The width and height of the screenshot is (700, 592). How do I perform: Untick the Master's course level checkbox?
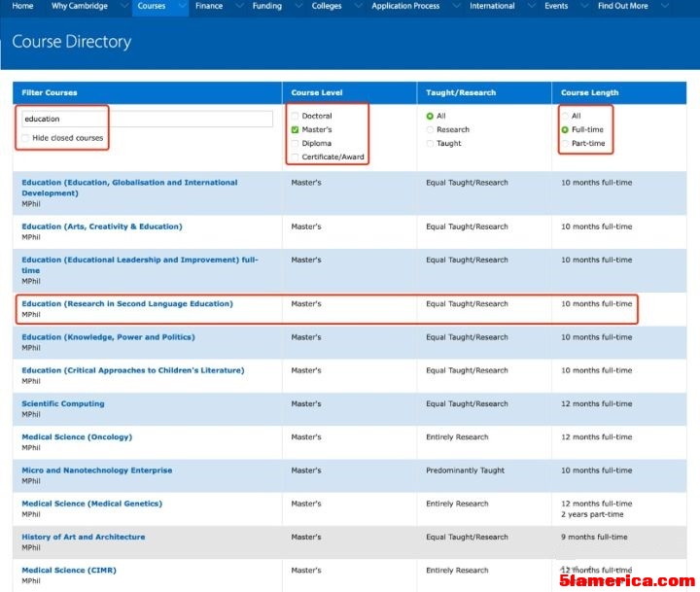click(x=295, y=130)
